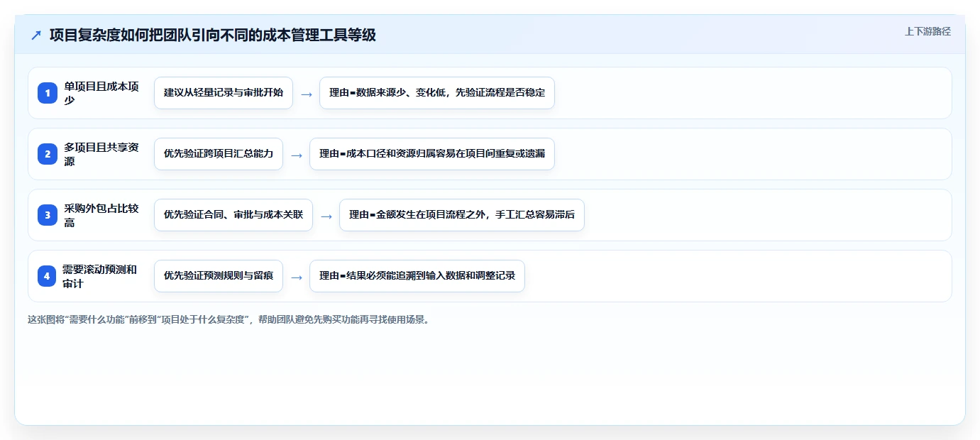This screenshot has width=980, height=440.
Task: Select the 采购外包占比较高 row label
Action: (101, 215)
